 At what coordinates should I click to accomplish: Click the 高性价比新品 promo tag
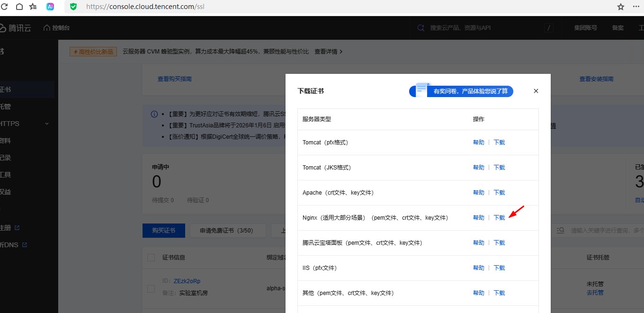93,52
